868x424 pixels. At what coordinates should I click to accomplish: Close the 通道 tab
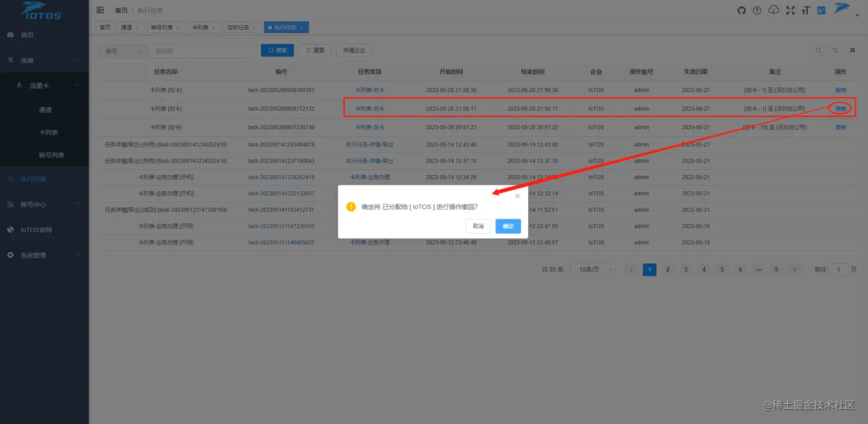click(x=137, y=28)
